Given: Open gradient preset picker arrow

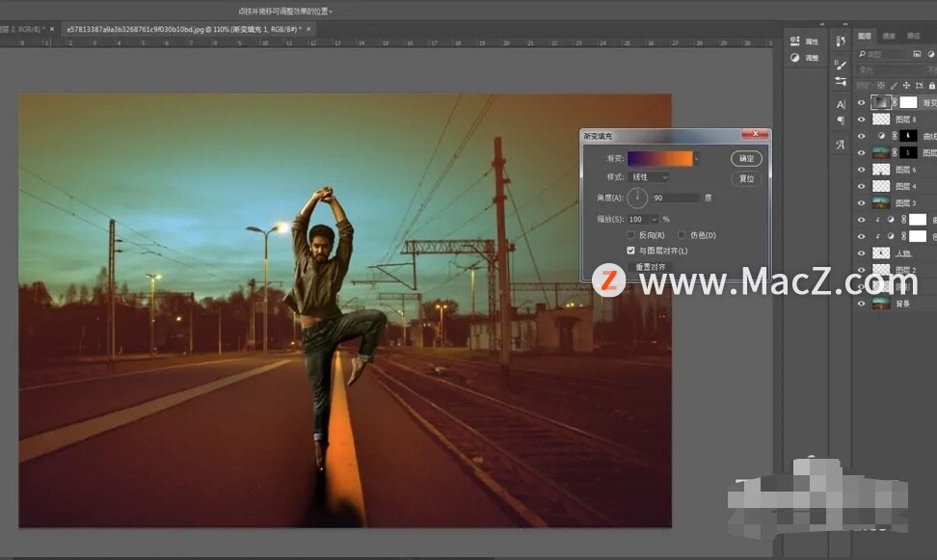Looking at the screenshot, I should pos(697,158).
